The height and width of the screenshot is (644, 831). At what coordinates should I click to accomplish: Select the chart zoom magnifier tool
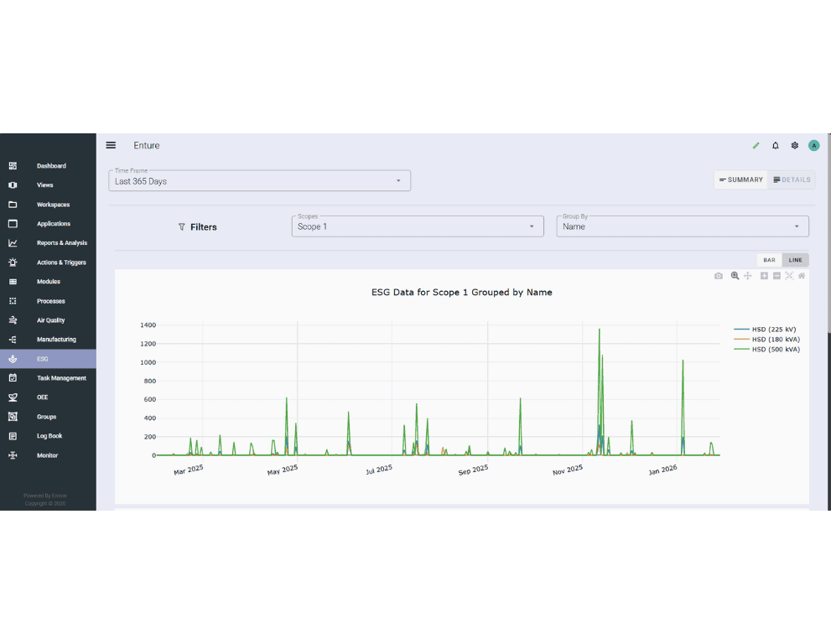click(x=735, y=276)
